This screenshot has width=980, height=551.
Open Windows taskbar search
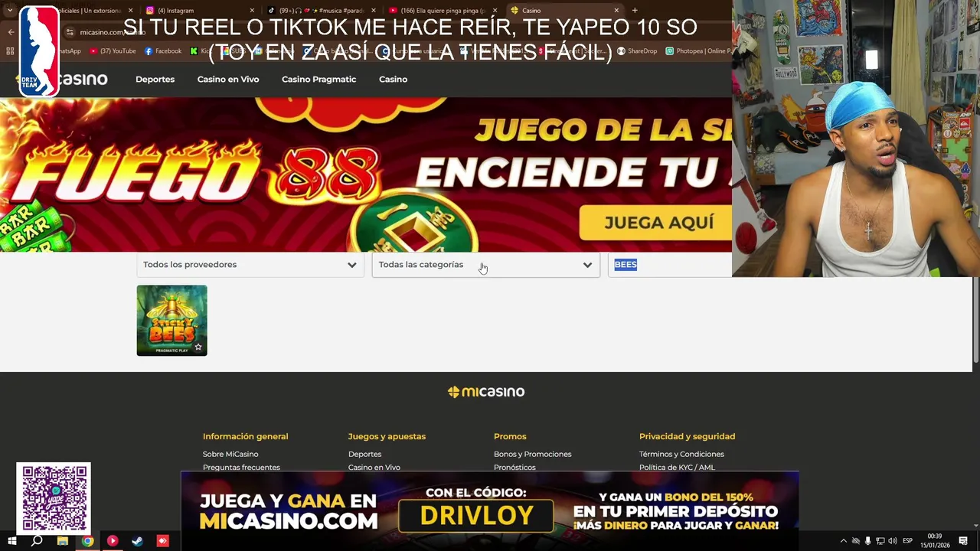tap(37, 541)
